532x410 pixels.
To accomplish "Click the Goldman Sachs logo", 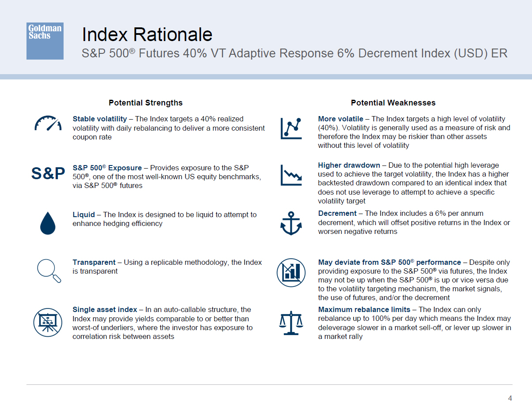I will tap(45, 41).
